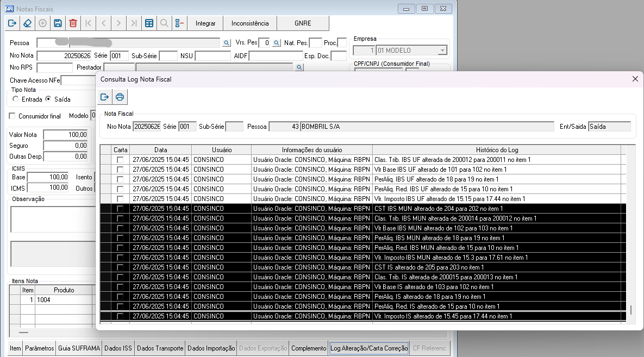Click the red trash delete icon
644x357 pixels.
(73, 23)
